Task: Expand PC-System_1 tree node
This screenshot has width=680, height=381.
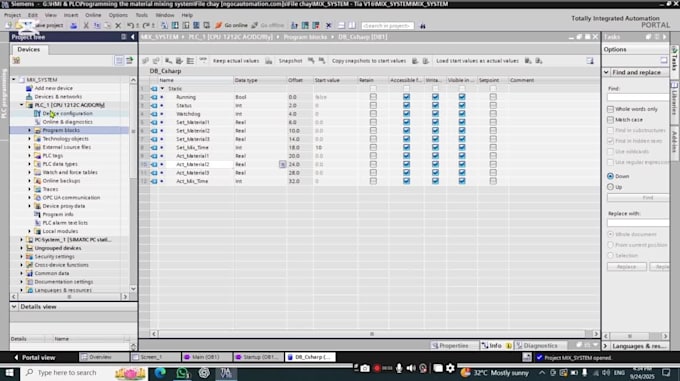Action: coord(21,239)
